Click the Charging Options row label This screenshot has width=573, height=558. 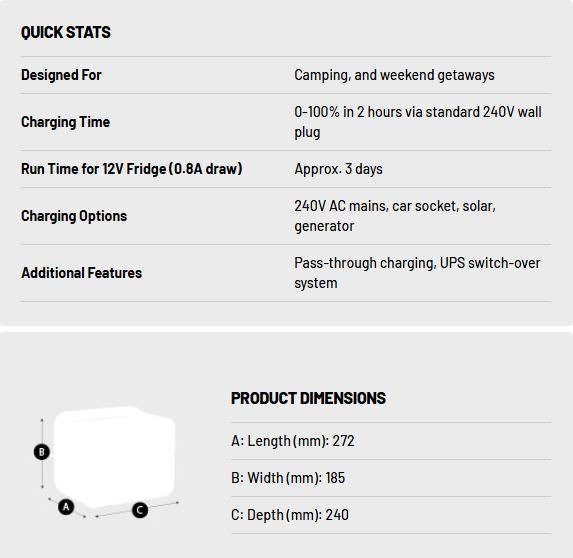pyautogui.click(x=74, y=216)
